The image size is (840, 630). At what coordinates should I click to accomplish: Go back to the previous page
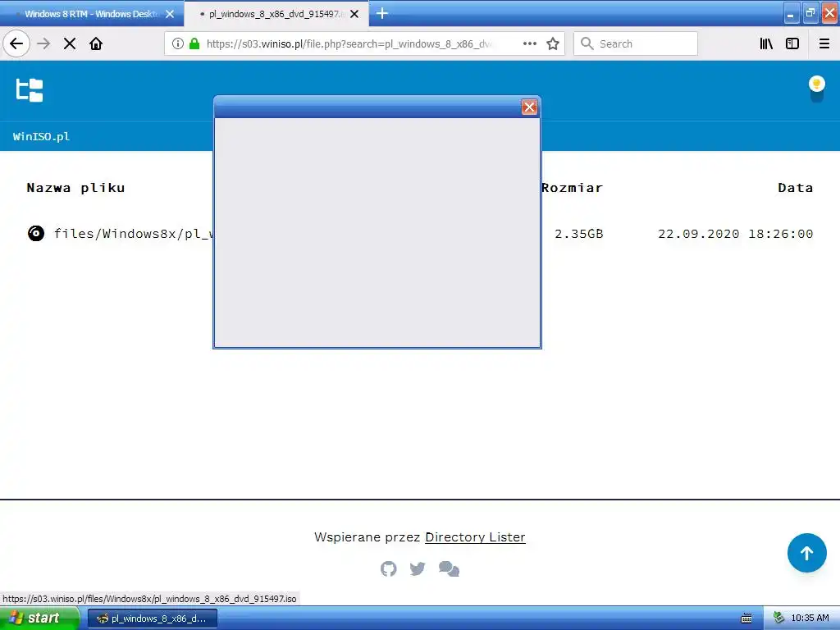(x=16, y=43)
